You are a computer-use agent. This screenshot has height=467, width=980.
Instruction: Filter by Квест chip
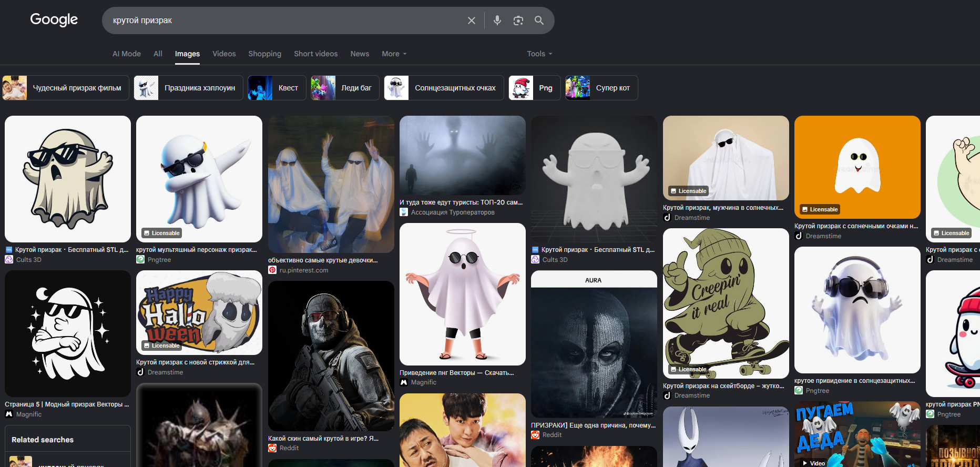pyautogui.click(x=277, y=88)
